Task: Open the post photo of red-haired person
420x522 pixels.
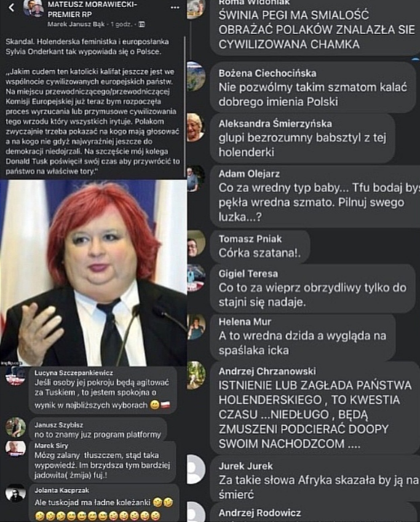Action: tap(93, 273)
